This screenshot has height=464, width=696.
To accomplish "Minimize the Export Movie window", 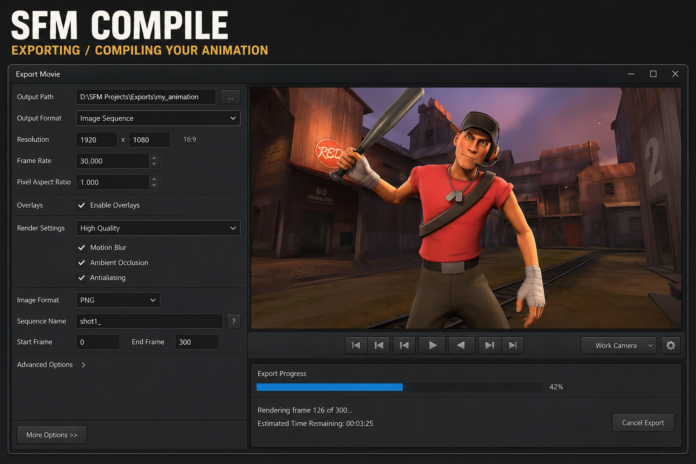I will click(631, 74).
